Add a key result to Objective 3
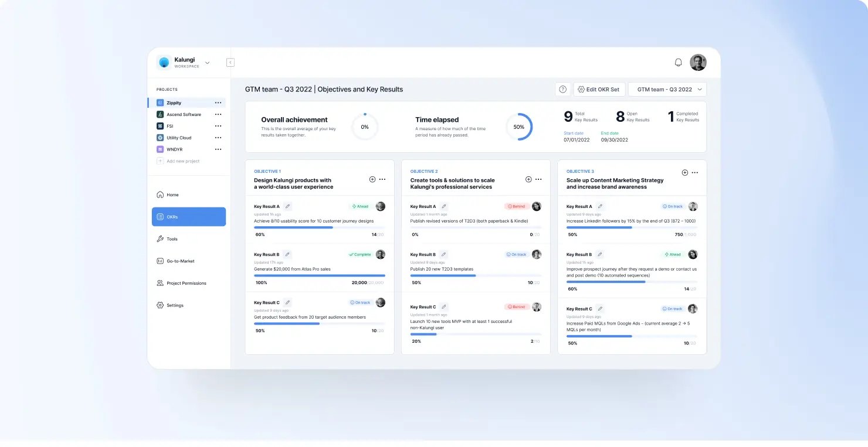 point(684,172)
